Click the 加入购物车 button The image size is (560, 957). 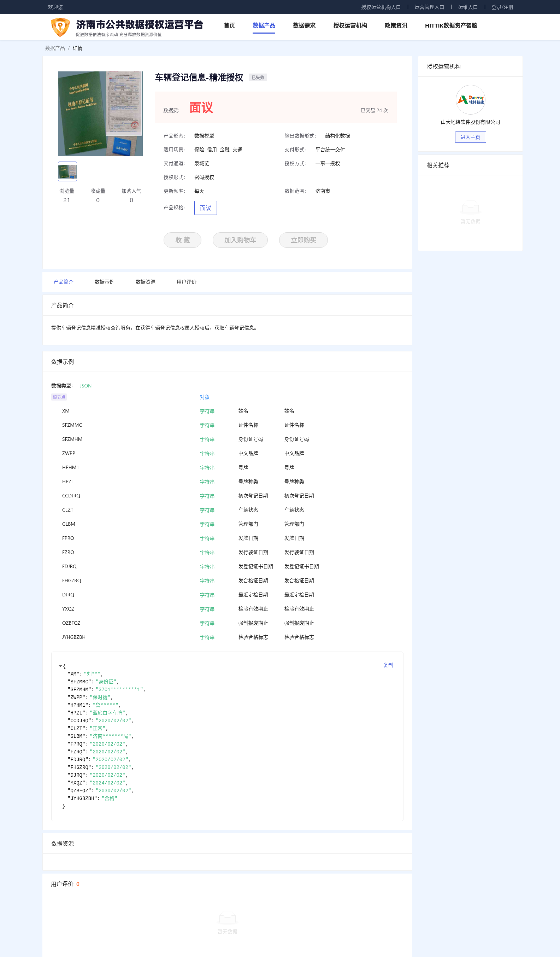click(240, 240)
